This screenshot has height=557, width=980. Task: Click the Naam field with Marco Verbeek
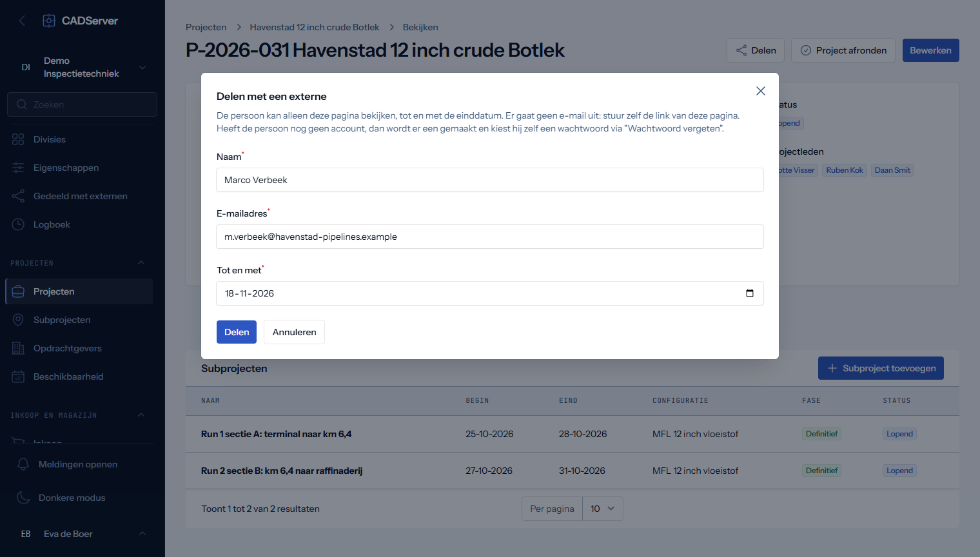tap(490, 180)
